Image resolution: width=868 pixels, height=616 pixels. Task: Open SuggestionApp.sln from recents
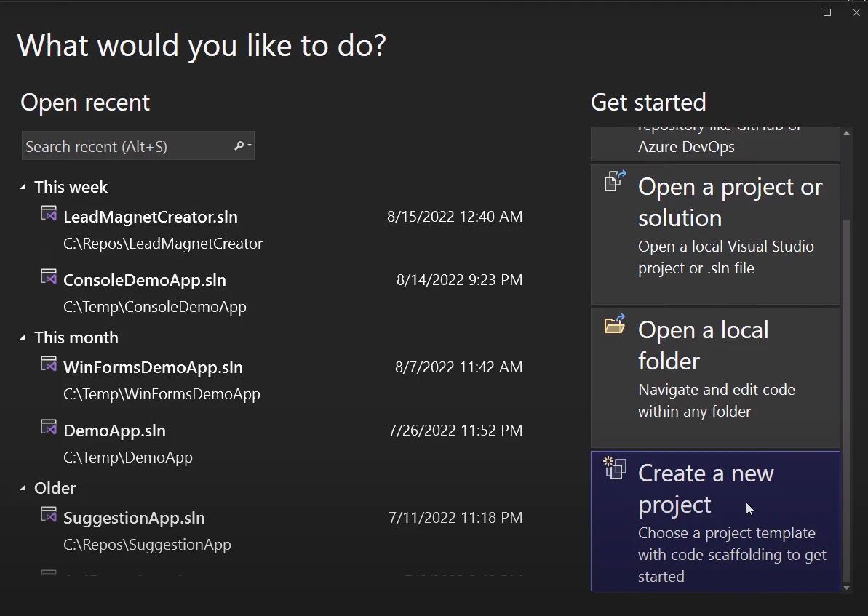134,518
